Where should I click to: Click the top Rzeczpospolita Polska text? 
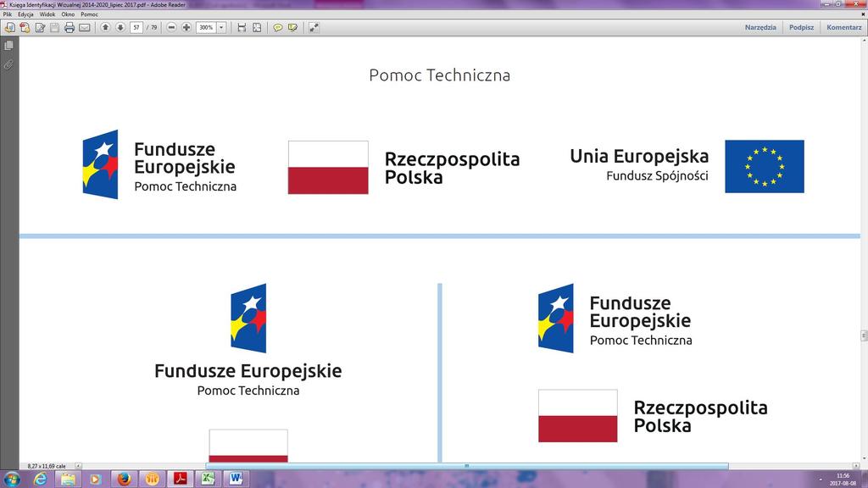point(453,168)
